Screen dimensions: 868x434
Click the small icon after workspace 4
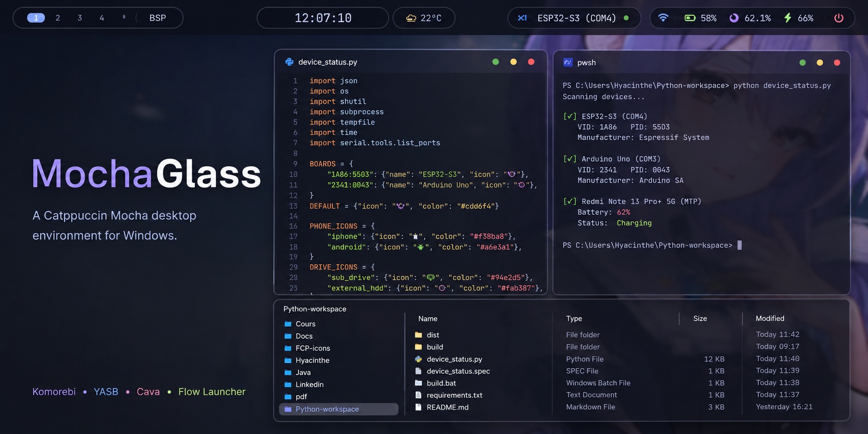pos(124,17)
